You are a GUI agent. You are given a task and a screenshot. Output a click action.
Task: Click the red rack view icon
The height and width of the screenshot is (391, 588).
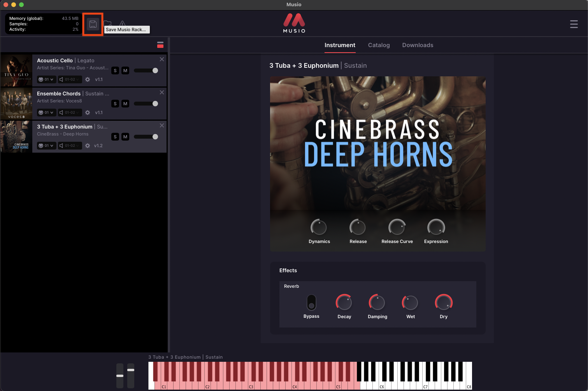pyautogui.click(x=160, y=45)
